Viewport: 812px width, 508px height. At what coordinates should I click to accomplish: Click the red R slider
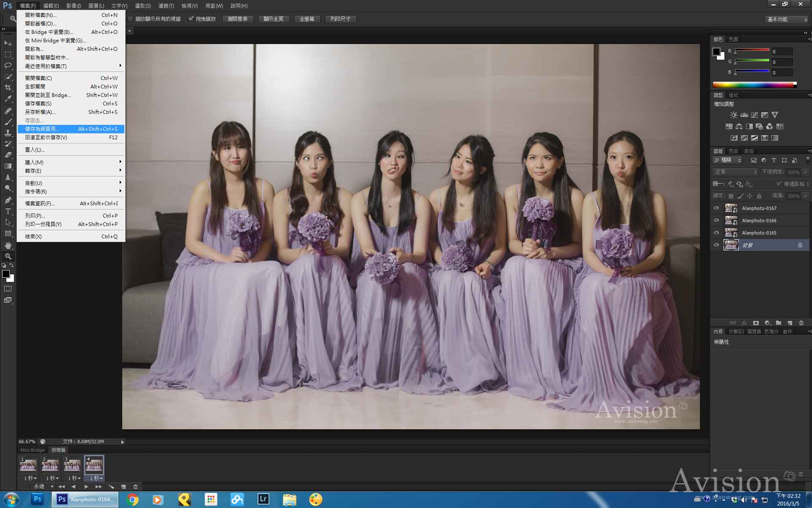(x=752, y=51)
